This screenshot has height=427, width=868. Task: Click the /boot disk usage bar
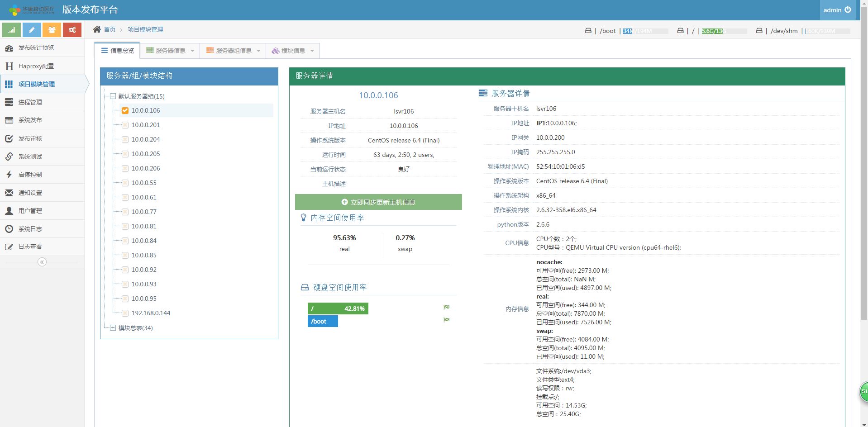tap(323, 321)
